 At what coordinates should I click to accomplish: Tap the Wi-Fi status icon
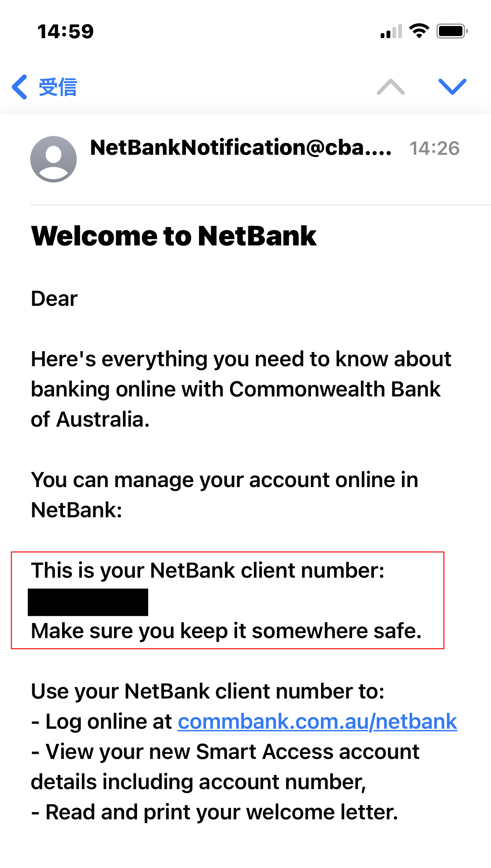(419, 31)
